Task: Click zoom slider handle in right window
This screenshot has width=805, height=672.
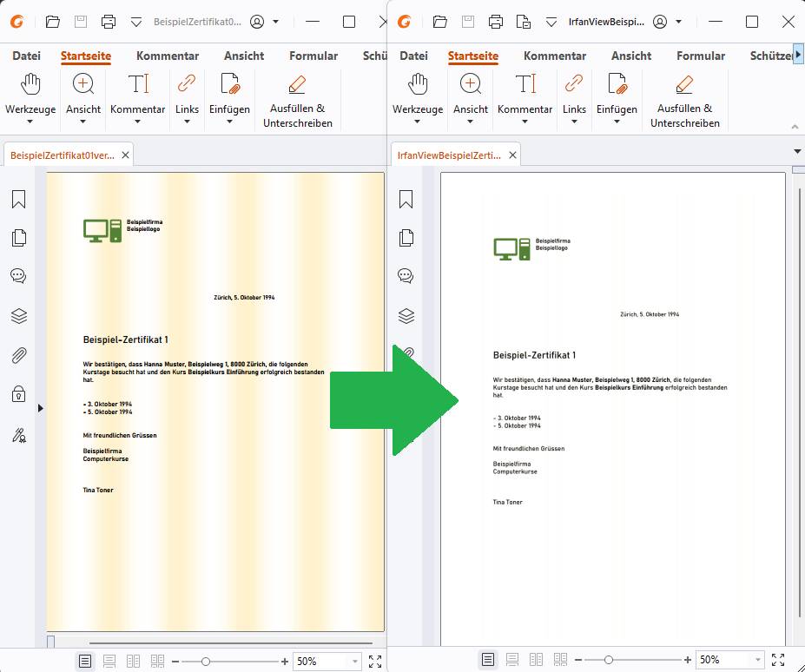Action: click(609, 660)
